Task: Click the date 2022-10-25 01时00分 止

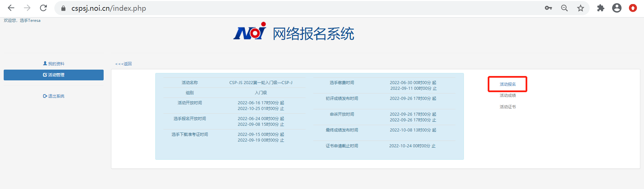Action: pos(261,109)
